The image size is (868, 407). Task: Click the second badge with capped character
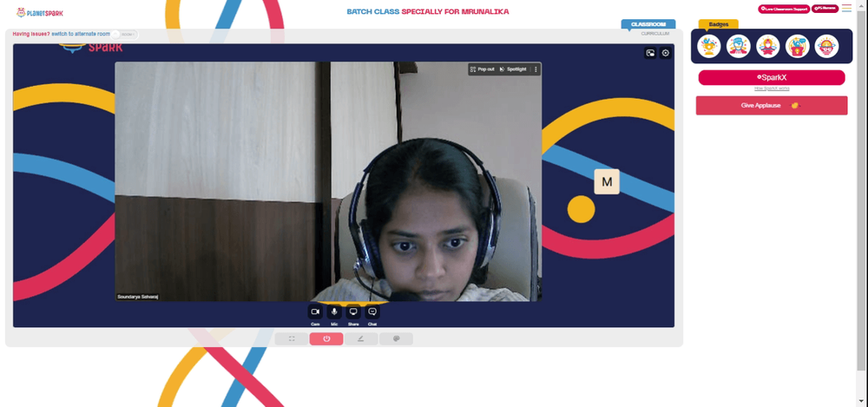pyautogui.click(x=738, y=47)
